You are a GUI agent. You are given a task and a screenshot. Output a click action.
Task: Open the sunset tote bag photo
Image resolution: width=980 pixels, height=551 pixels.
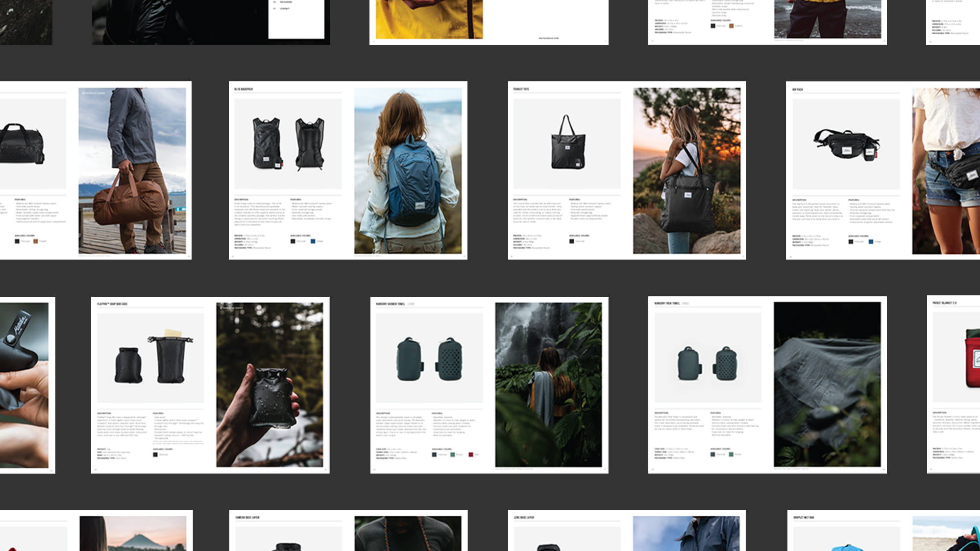[686, 170]
